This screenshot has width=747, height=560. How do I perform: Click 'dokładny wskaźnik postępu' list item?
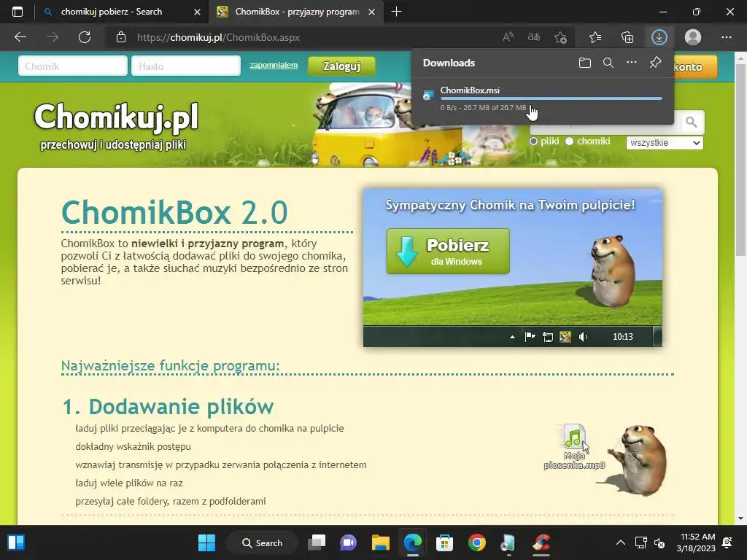pyautogui.click(x=133, y=447)
